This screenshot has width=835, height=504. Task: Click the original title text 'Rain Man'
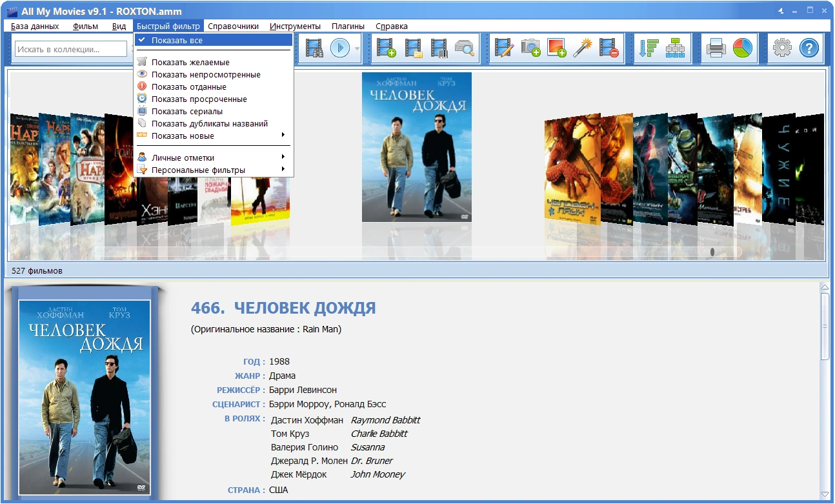(x=321, y=329)
